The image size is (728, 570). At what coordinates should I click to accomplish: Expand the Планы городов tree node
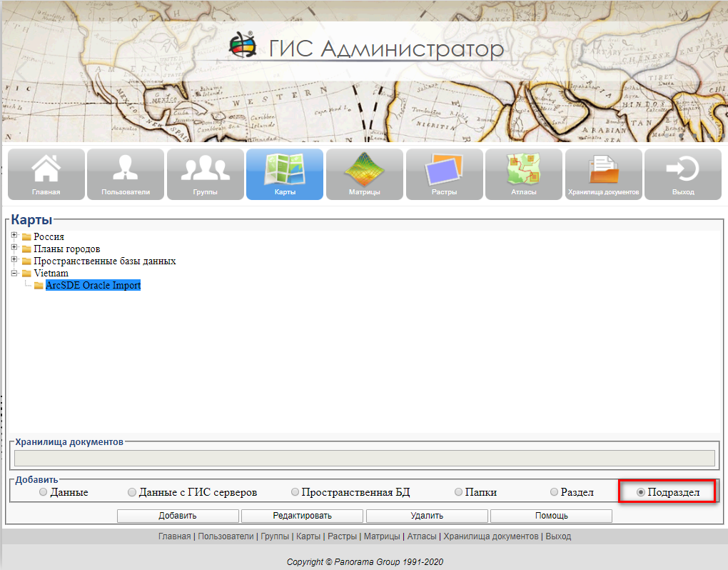pos(14,248)
